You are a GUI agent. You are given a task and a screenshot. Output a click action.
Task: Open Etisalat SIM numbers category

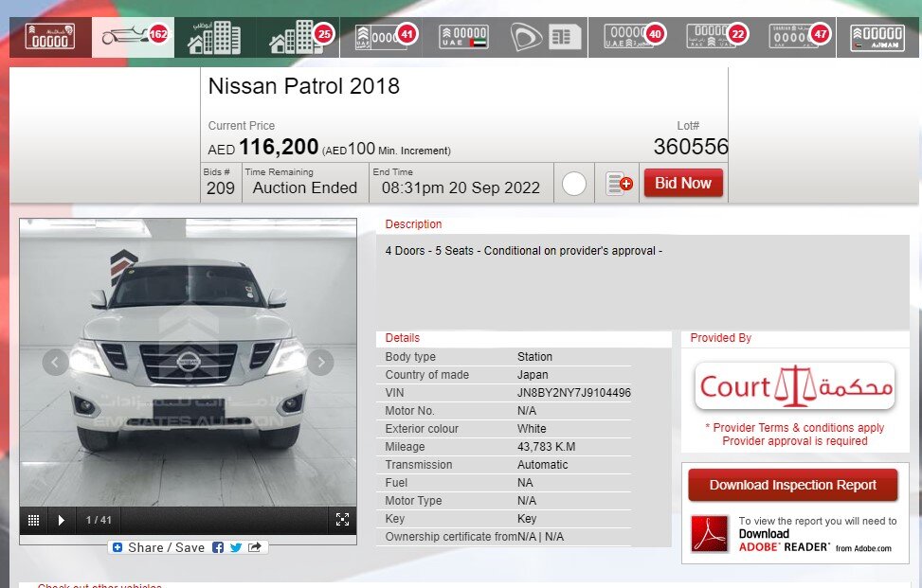pos(546,37)
